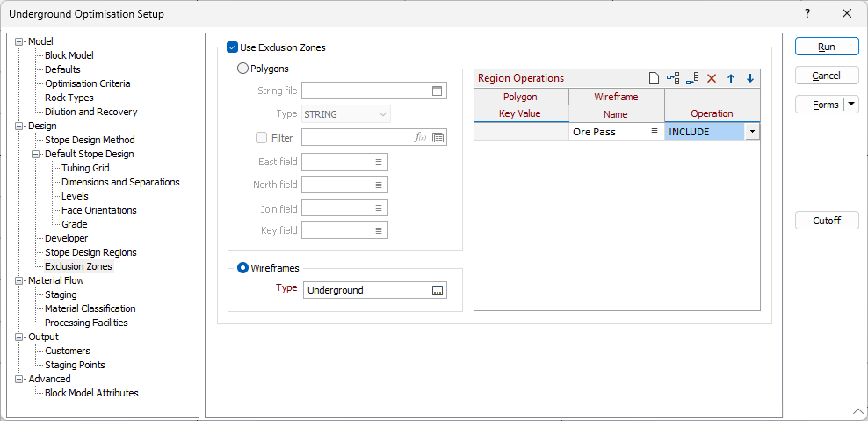Screen dimensions: 868x421
Task: Click the Run button
Action: click(x=827, y=47)
